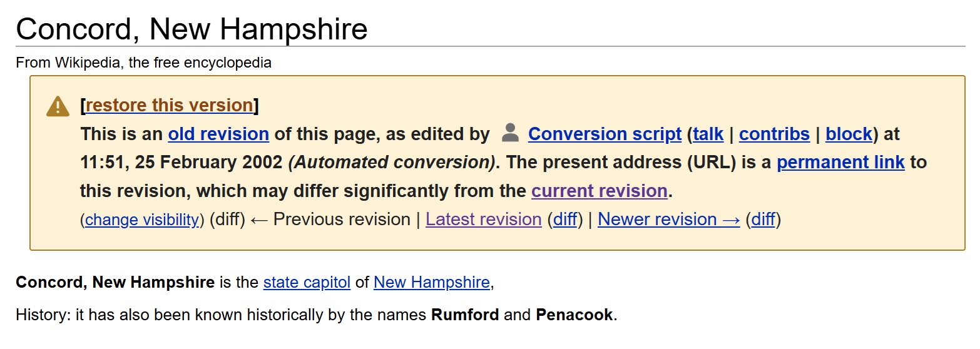Follow the 'state capitol' article link
980x349 pixels.
[307, 282]
